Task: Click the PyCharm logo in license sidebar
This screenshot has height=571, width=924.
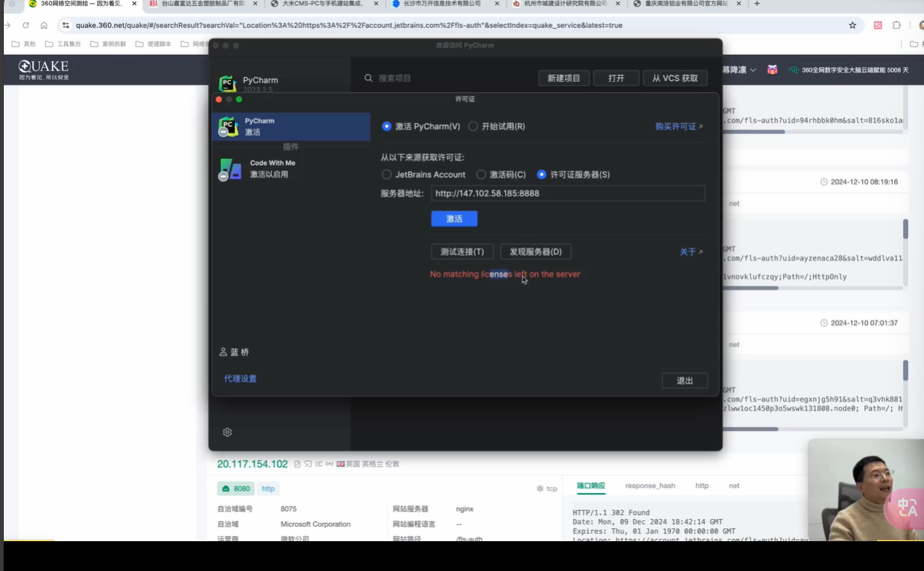Action: click(x=228, y=127)
